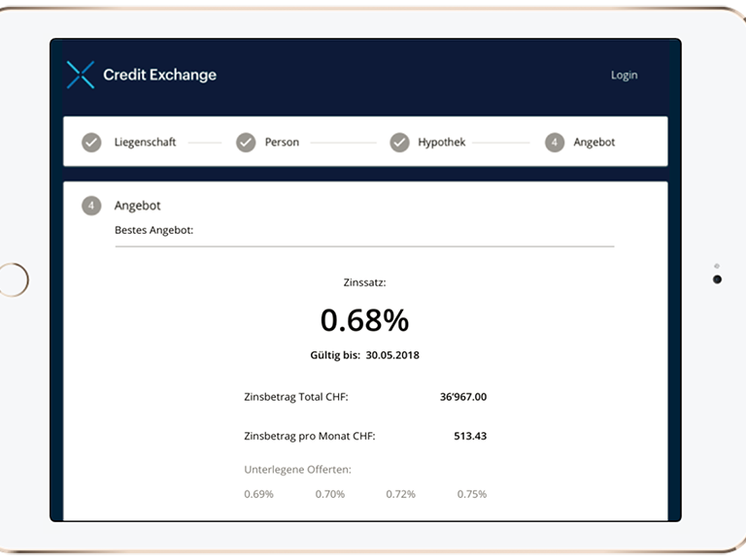Go to the Liegenschaft step
The height and width of the screenshot is (560, 746).
145,142
